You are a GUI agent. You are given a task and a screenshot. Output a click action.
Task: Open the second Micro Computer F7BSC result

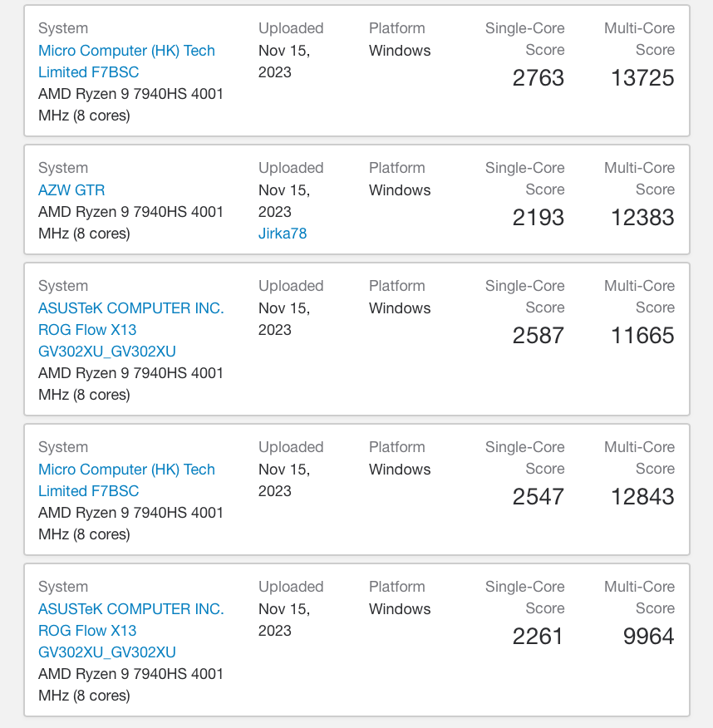tap(126, 480)
